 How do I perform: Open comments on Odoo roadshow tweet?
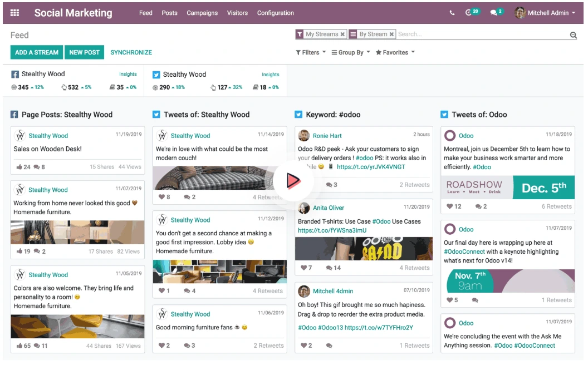tap(478, 206)
